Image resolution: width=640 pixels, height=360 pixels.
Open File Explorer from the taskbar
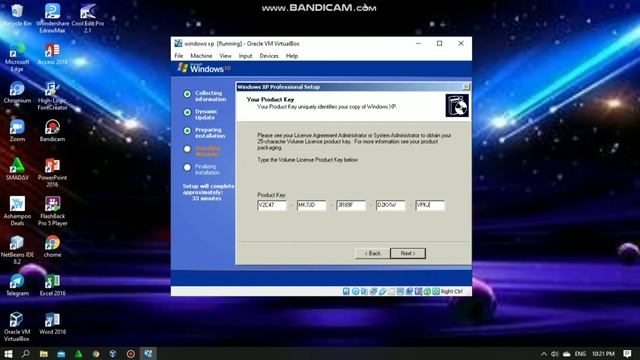coord(44,353)
